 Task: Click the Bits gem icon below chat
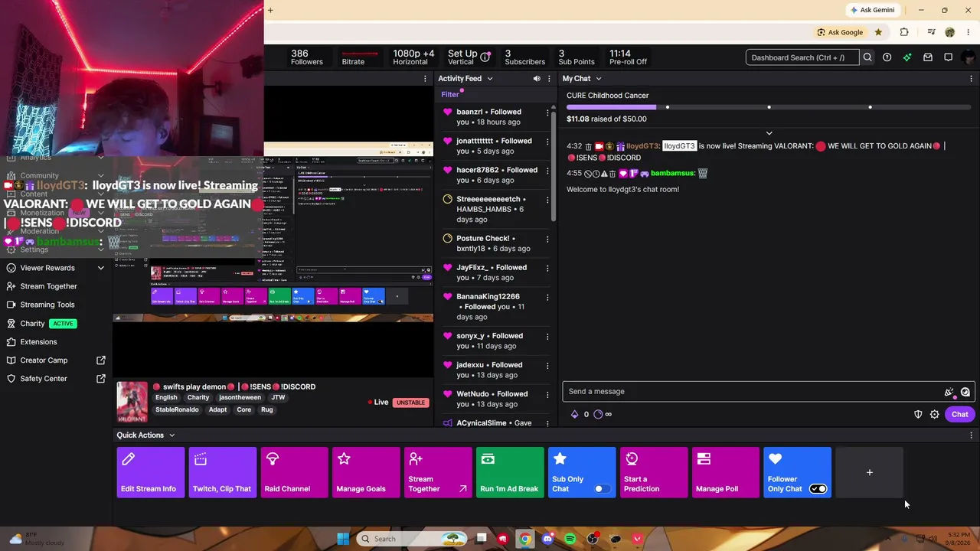(x=575, y=414)
